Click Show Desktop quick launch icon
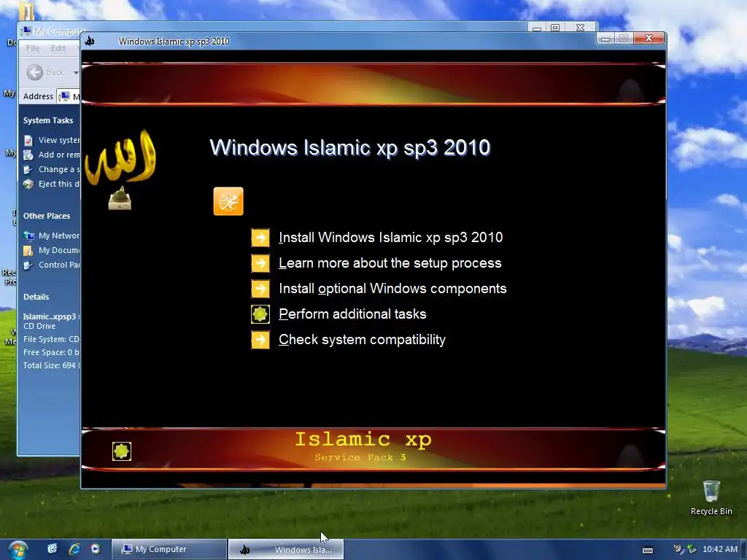747x560 pixels. (x=53, y=549)
